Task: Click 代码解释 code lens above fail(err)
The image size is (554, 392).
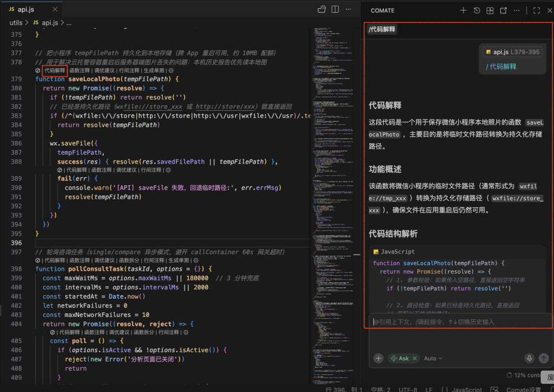Action: pos(77,170)
